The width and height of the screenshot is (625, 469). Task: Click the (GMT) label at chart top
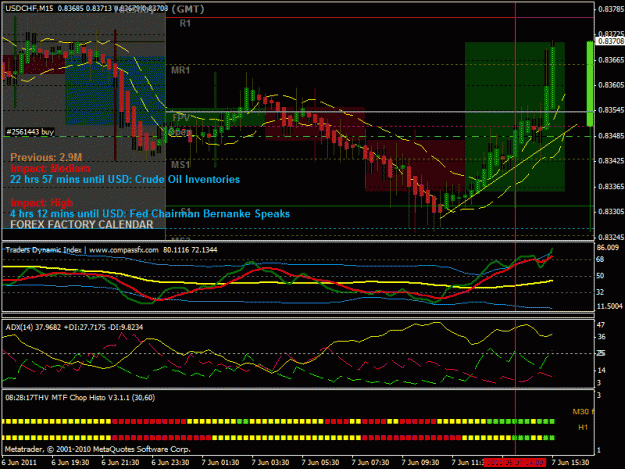[188, 9]
